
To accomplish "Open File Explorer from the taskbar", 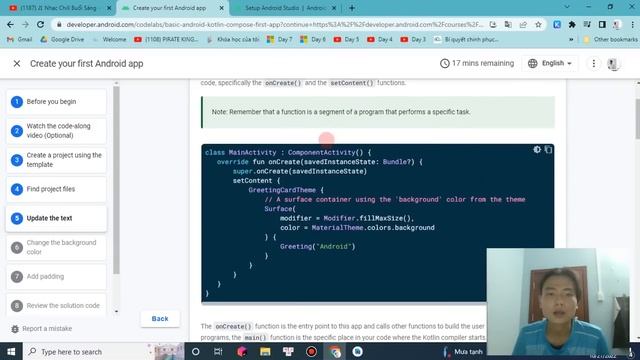I will coord(265,351).
